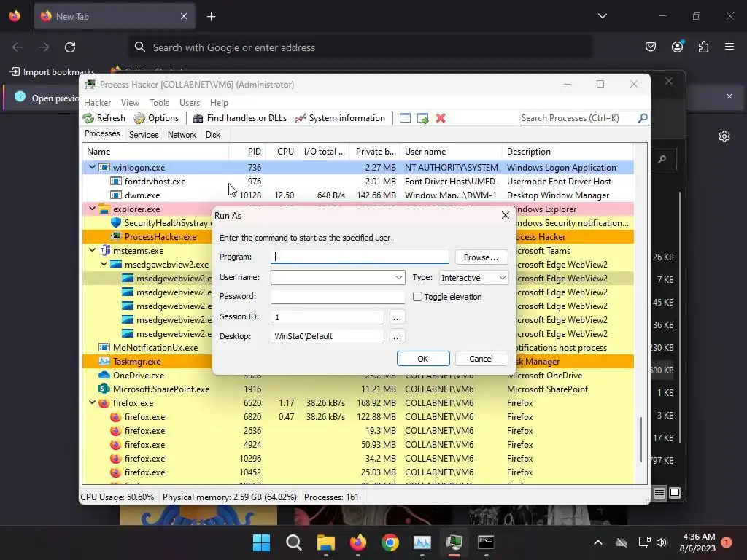The height and width of the screenshot is (560, 747).
Task: Open the Hacker menu
Action: 97,103
